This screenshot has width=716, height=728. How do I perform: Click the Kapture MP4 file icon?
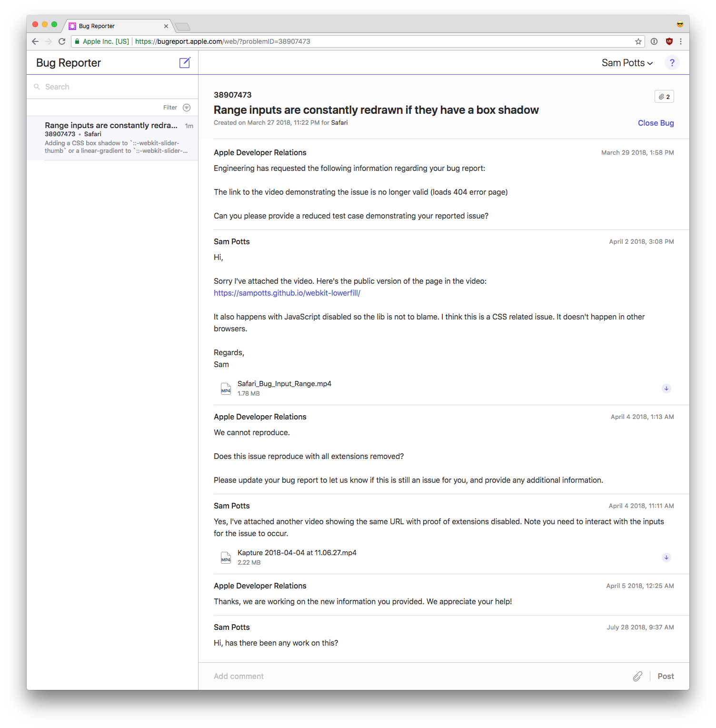tap(226, 558)
